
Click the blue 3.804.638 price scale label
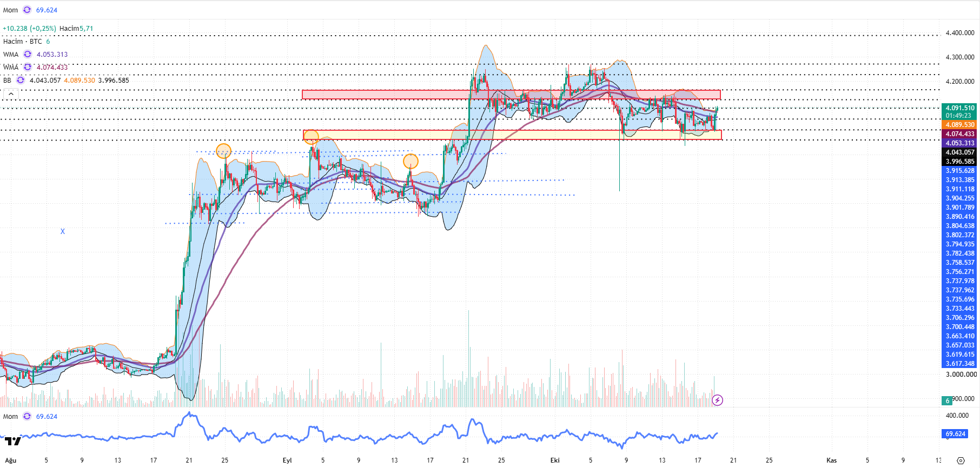pyautogui.click(x=959, y=225)
